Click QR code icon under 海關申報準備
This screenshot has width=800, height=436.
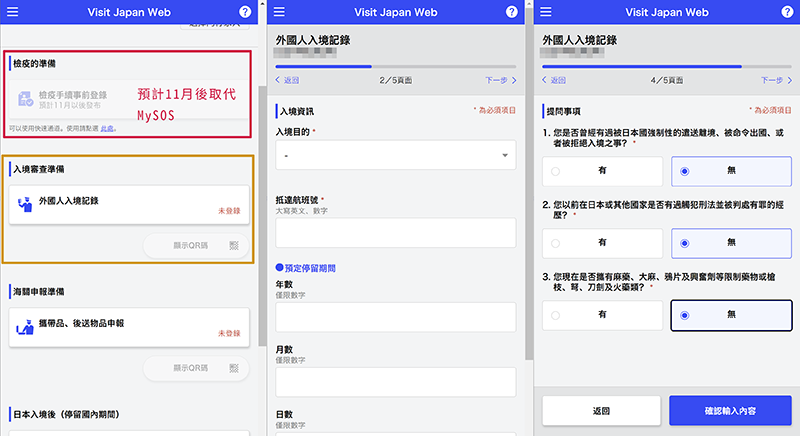(x=234, y=368)
